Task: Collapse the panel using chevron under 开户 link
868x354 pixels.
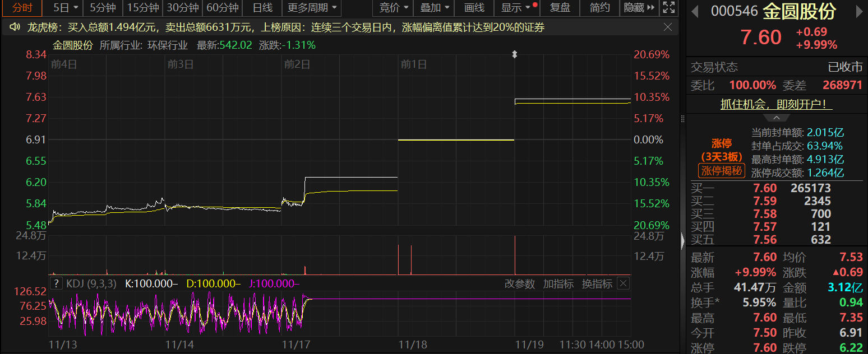Action: point(777,118)
